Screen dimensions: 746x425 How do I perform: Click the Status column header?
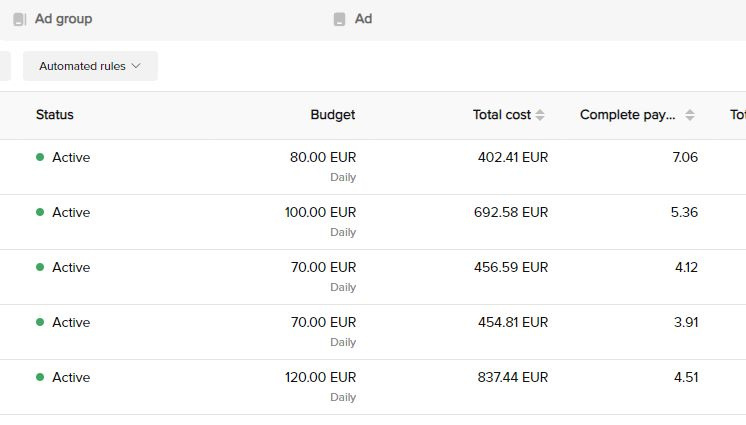pos(55,115)
